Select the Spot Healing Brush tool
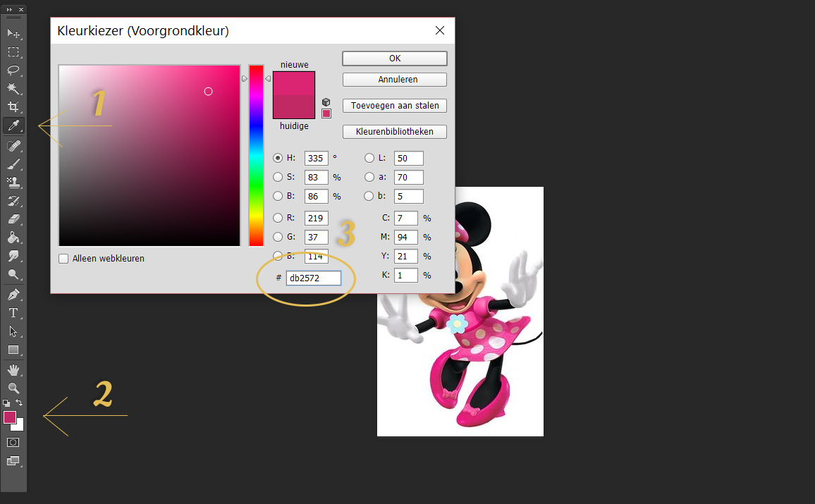Viewport: 815px width, 504px height. (13, 146)
